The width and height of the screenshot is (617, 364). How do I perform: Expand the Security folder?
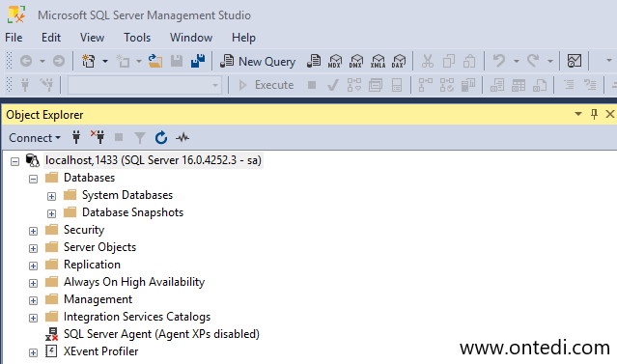pyautogui.click(x=34, y=231)
